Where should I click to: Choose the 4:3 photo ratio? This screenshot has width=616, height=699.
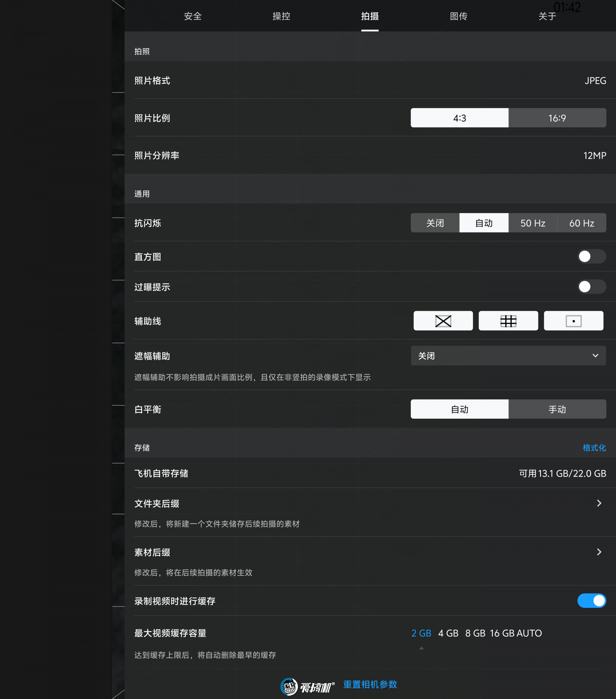point(459,118)
